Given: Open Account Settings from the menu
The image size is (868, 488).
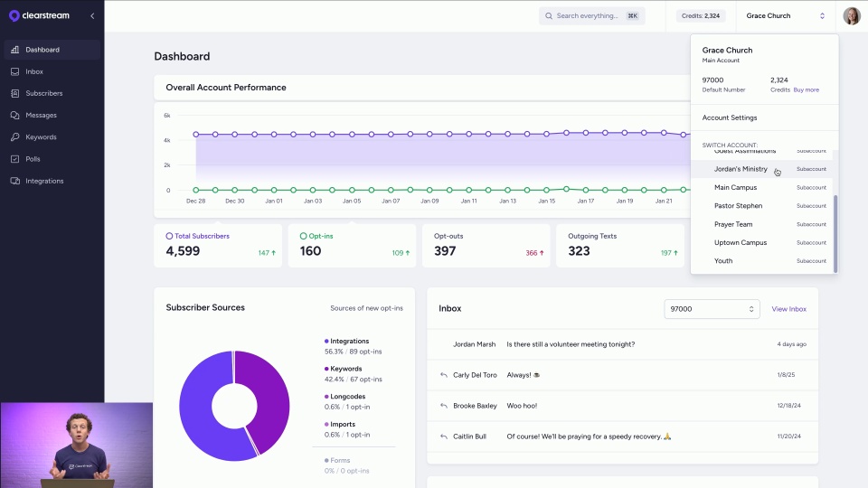Looking at the screenshot, I should pyautogui.click(x=730, y=117).
